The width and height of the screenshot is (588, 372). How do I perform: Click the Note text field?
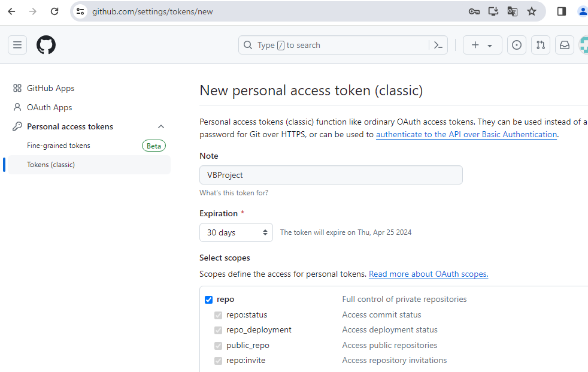pos(331,175)
